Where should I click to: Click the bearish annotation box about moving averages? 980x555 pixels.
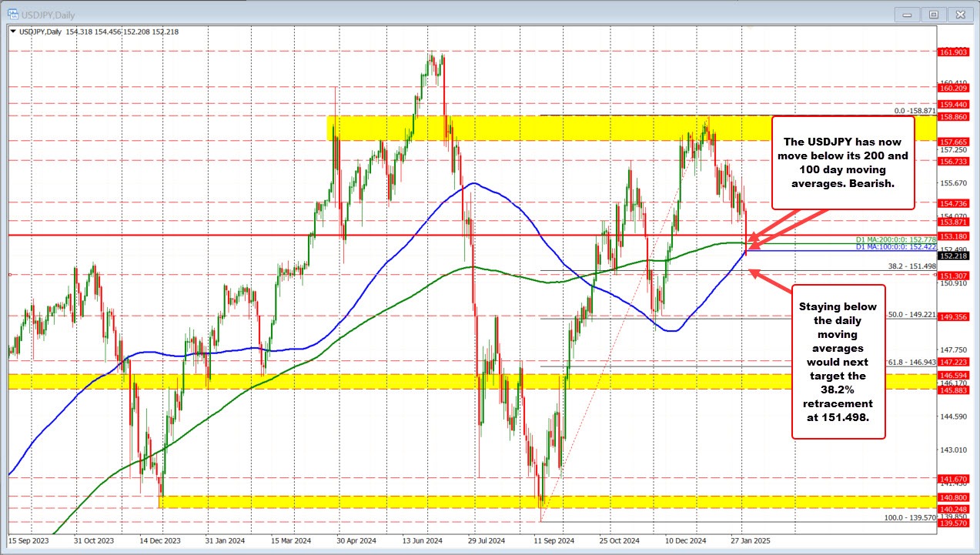(843, 162)
